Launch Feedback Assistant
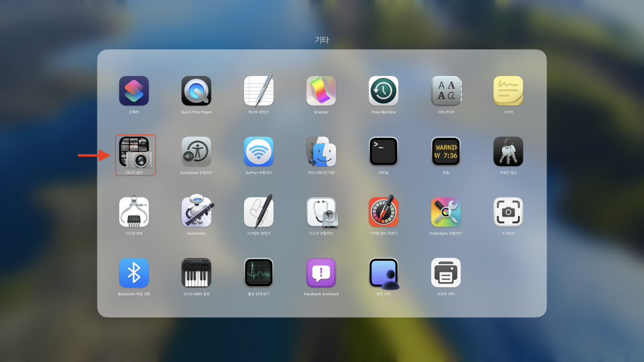The width and height of the screenshot is (644, 362). [321, 273]
